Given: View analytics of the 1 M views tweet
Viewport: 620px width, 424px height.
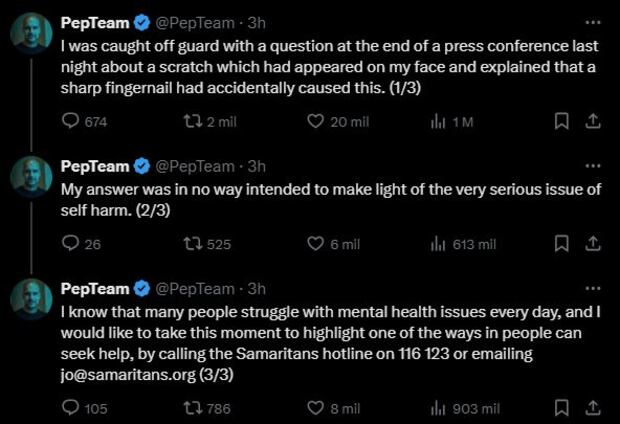Looking at the screenshot, I should coord(437,121).
